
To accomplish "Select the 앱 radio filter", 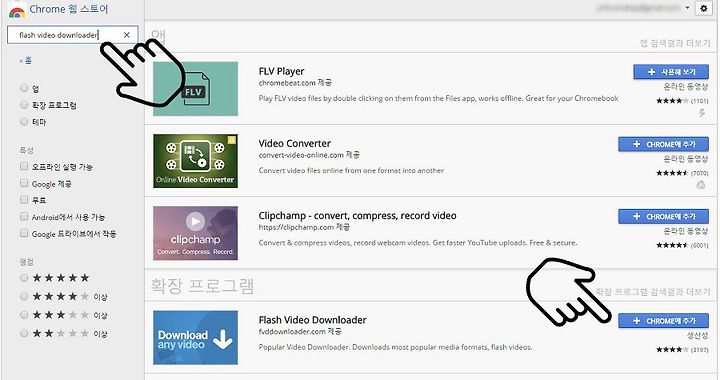I will (24, 88).
